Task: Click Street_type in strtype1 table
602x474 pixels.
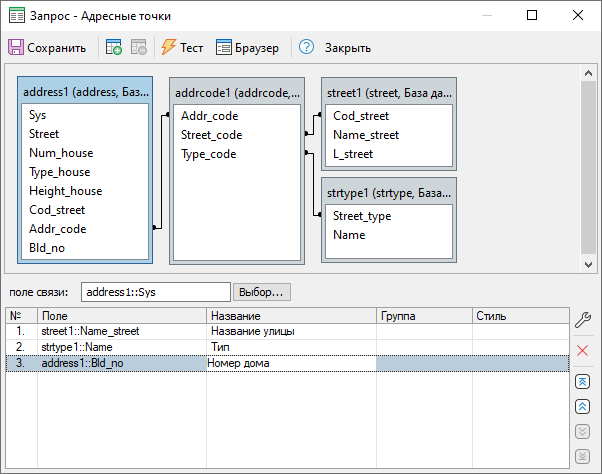Action: click(362, 216)
